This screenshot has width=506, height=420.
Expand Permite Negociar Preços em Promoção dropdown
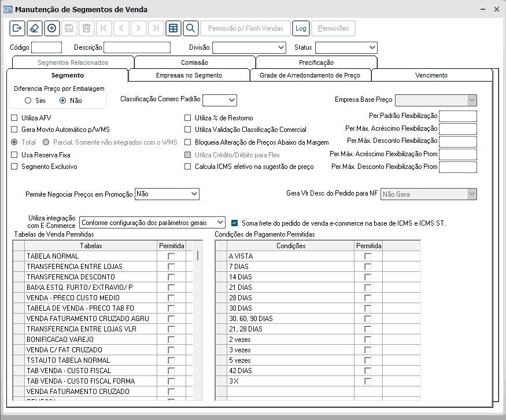tap(194, 194)
